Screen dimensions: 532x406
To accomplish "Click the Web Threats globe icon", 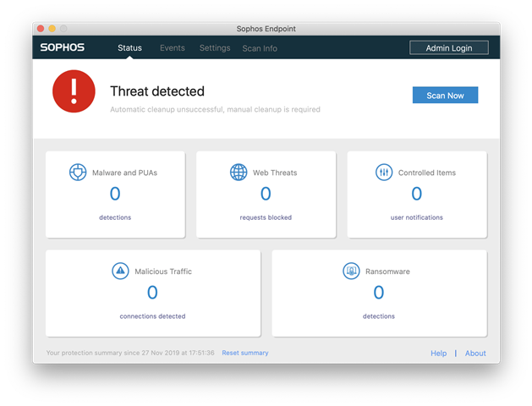I will (x=239, y=173).
